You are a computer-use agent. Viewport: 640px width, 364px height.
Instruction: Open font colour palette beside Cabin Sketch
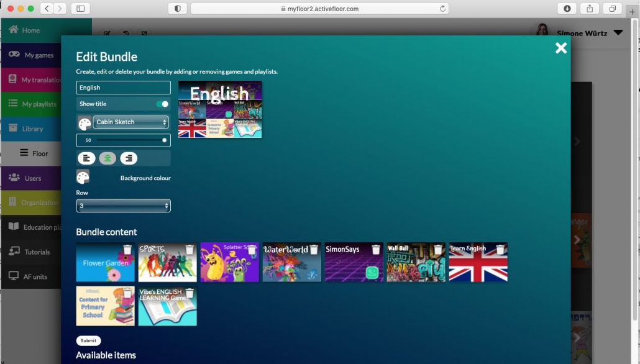pyautogui.click(x=85, y=123)
